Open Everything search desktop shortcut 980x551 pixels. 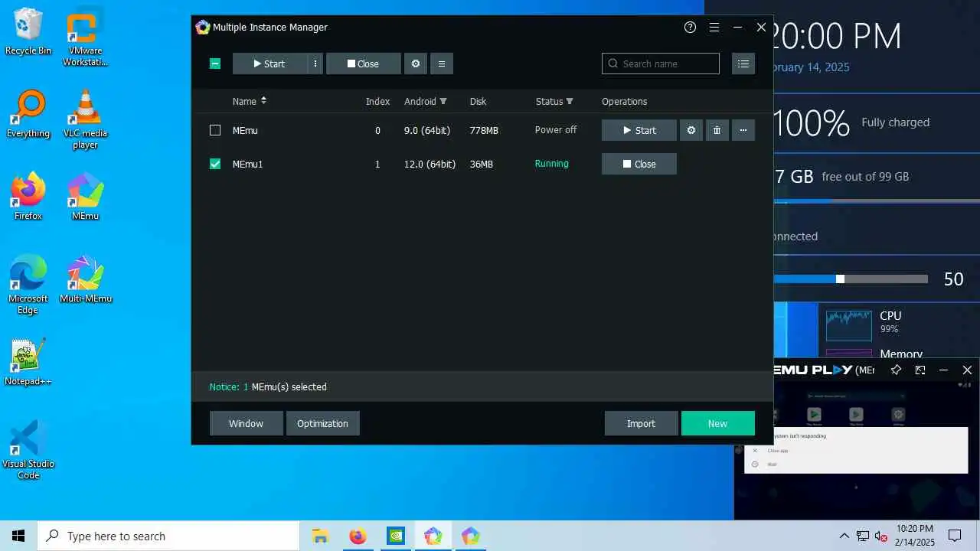pyautogui.click(x=28, y=115)
